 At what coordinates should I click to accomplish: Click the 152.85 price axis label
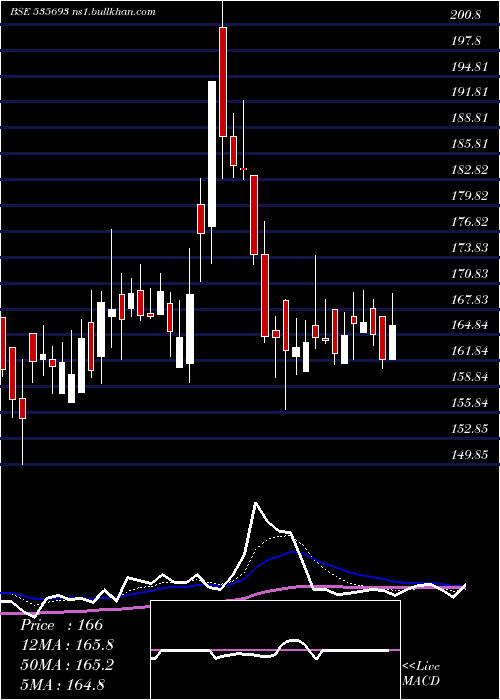point(468,429)
